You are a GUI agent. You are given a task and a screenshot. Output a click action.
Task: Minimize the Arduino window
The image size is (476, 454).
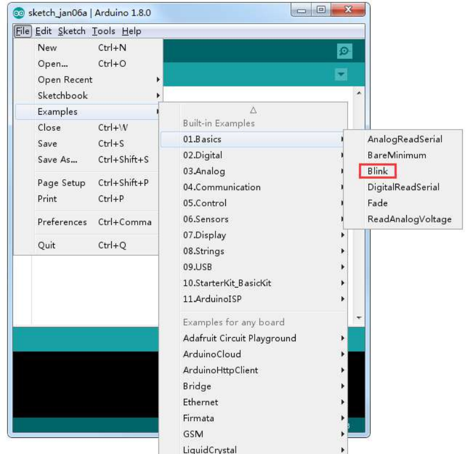coord(301,10)
